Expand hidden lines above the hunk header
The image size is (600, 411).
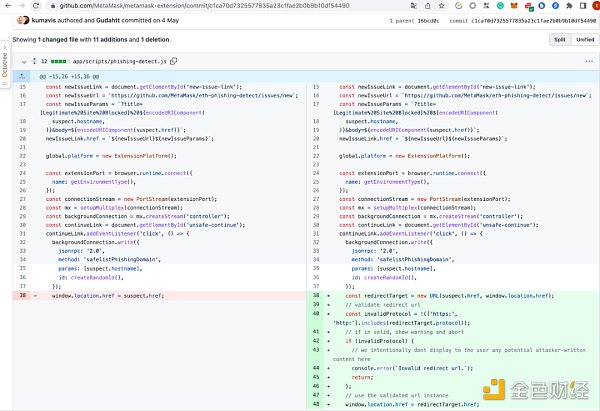pyautogui.click(x=21, y=75)
